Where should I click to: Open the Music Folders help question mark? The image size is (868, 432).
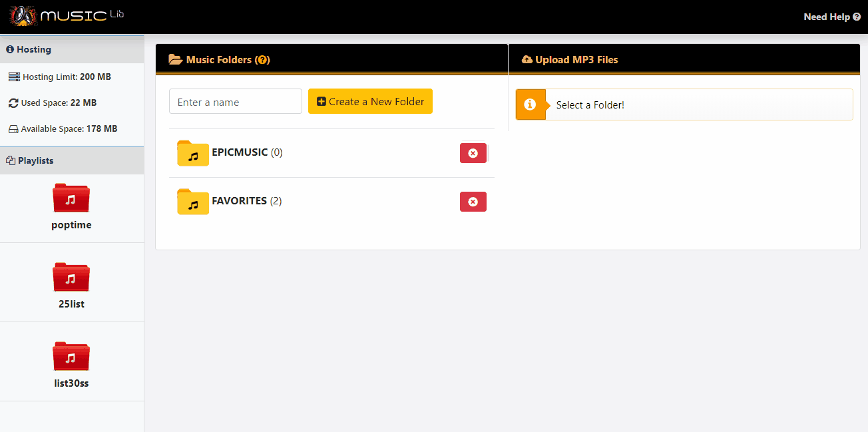pyautogui.click(x=264, y=59)
